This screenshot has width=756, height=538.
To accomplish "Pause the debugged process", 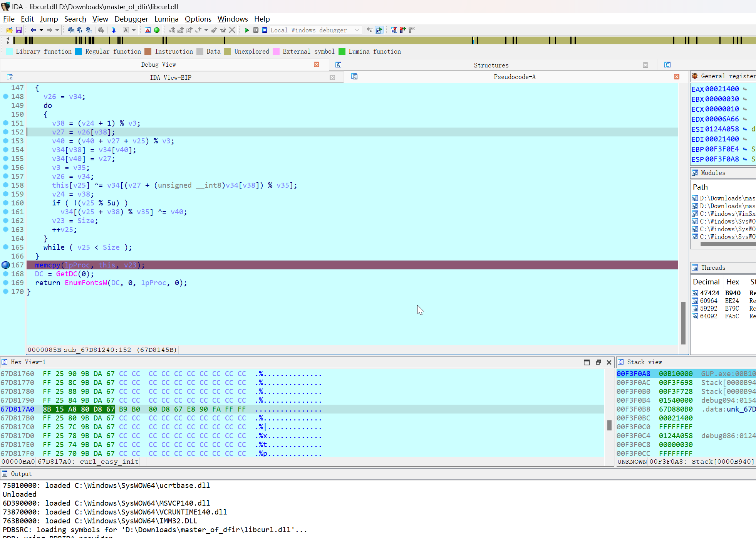I will pyautogui.click(x=256, y=30).
